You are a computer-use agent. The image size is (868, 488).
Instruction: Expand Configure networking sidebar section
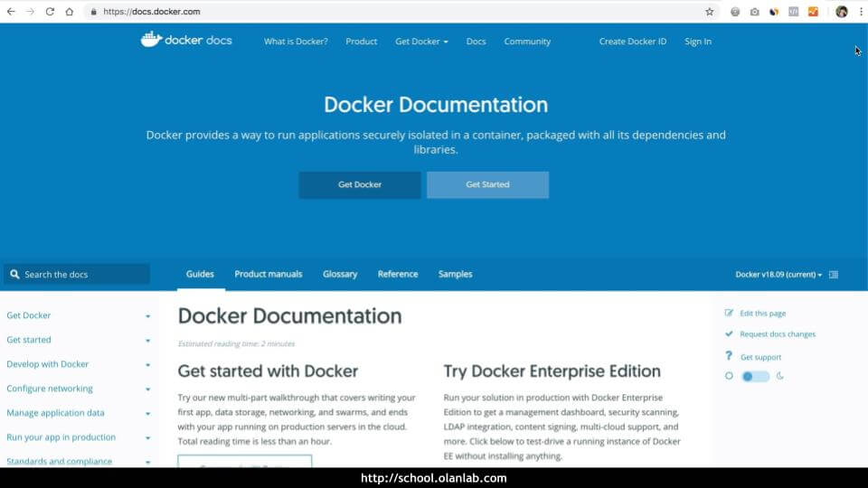pos(147,389)
